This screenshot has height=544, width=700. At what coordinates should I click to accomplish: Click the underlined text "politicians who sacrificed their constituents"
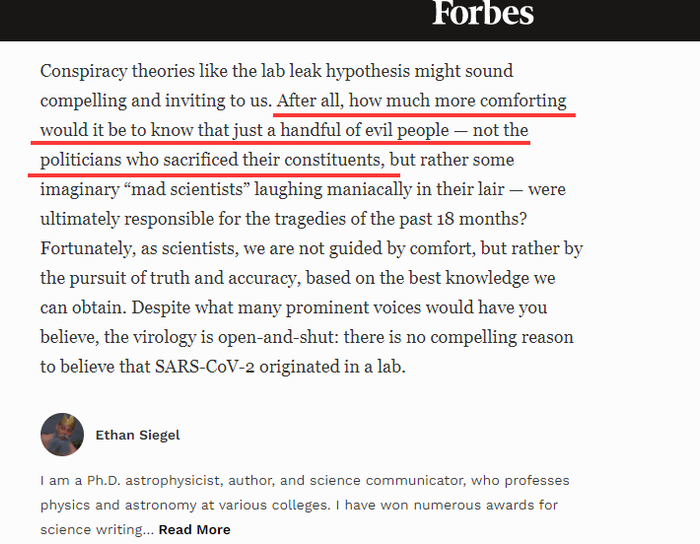211,160
